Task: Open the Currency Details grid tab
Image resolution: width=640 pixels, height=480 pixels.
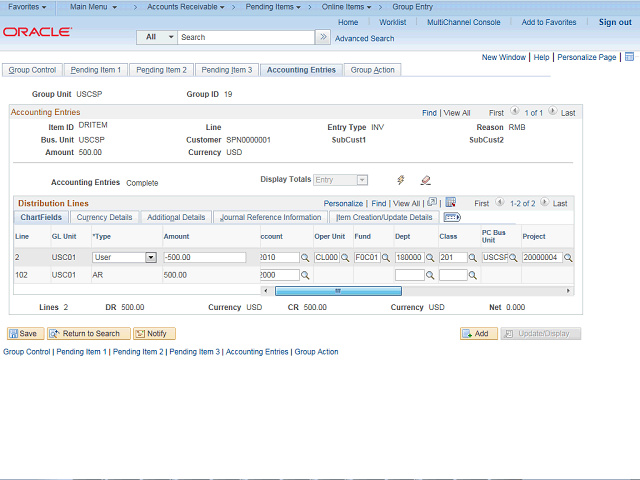Action: click(x=104, y=217)
